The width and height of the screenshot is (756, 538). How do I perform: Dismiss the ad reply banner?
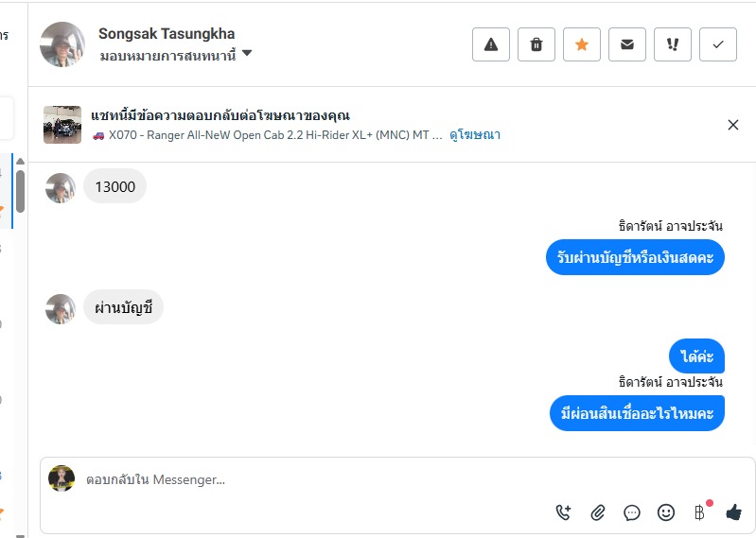[x=733, y=125]
